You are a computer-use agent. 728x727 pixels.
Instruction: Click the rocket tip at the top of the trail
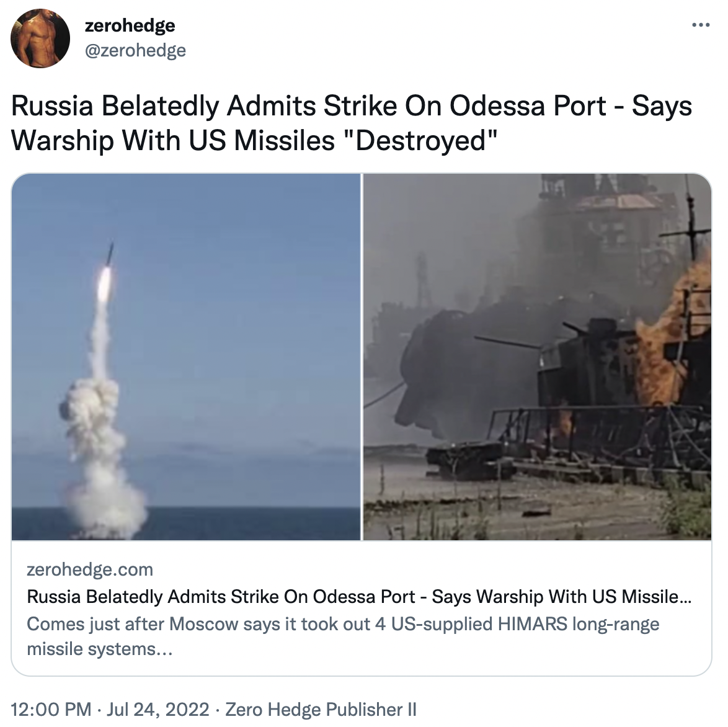tap(110, 252)
